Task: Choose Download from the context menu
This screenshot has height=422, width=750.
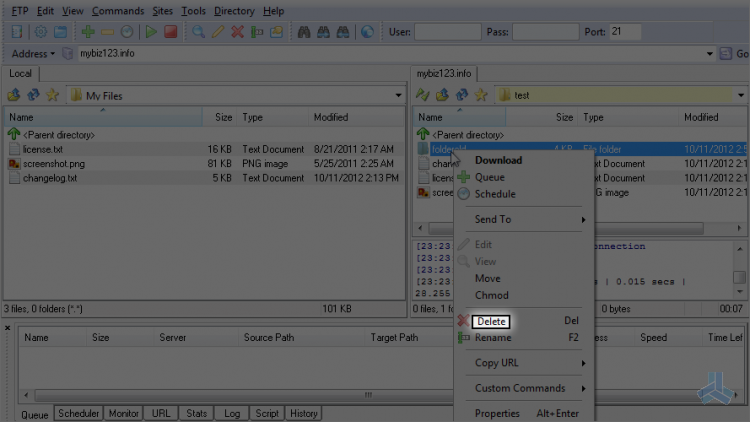Action: [x=498, y=160]
